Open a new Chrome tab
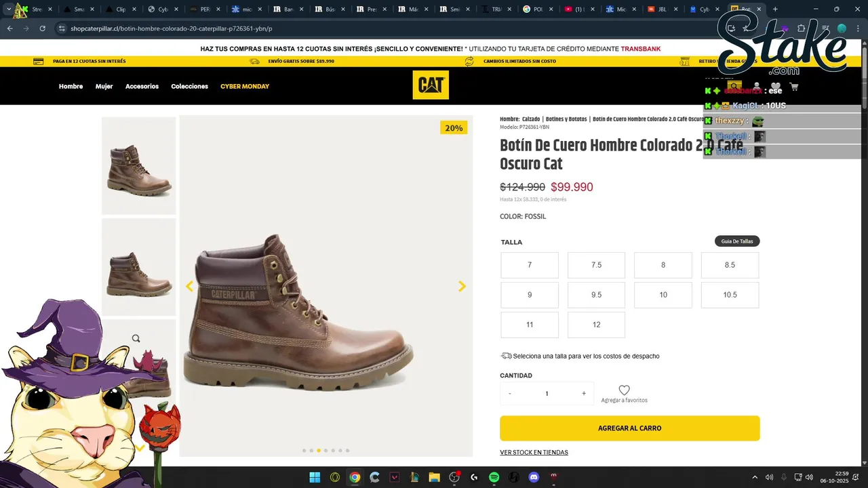This screenshot has width=868, height=488. [x=775, y=9]
